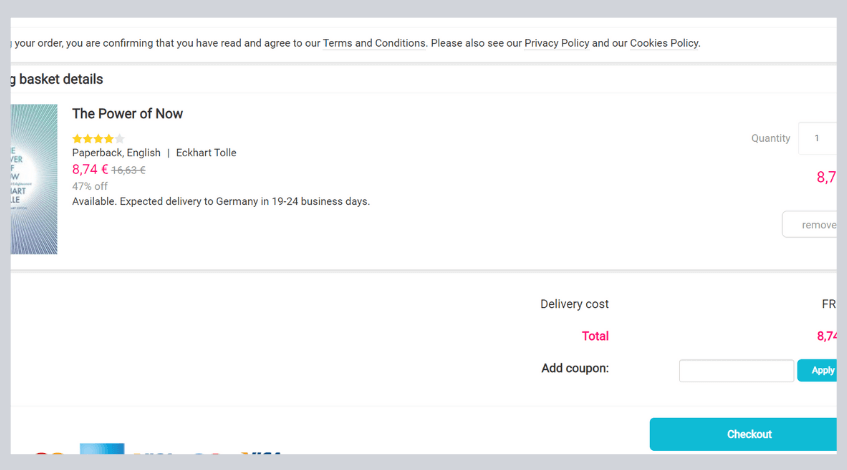Click The Power of Now cover thumbnail
This screenshot has width=847, height=470.
(33, 179)
